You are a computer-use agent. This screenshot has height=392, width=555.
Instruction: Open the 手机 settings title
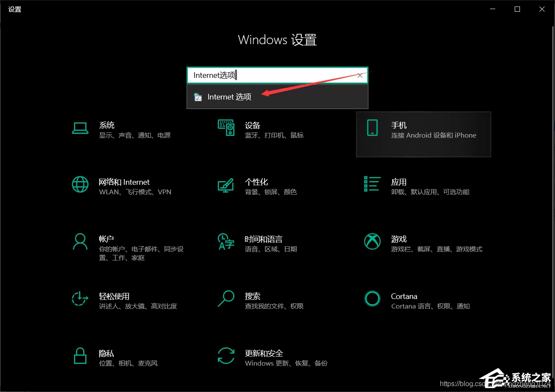399,125
